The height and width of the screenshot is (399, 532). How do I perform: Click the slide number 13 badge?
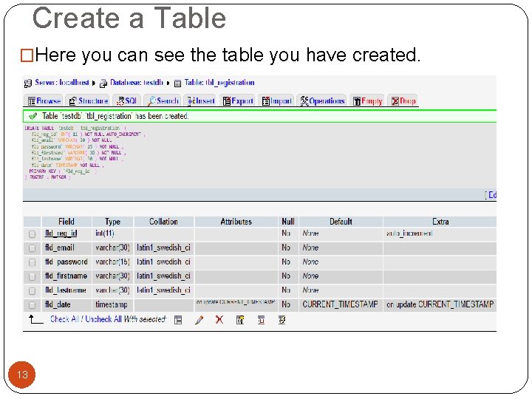[21, 375]
